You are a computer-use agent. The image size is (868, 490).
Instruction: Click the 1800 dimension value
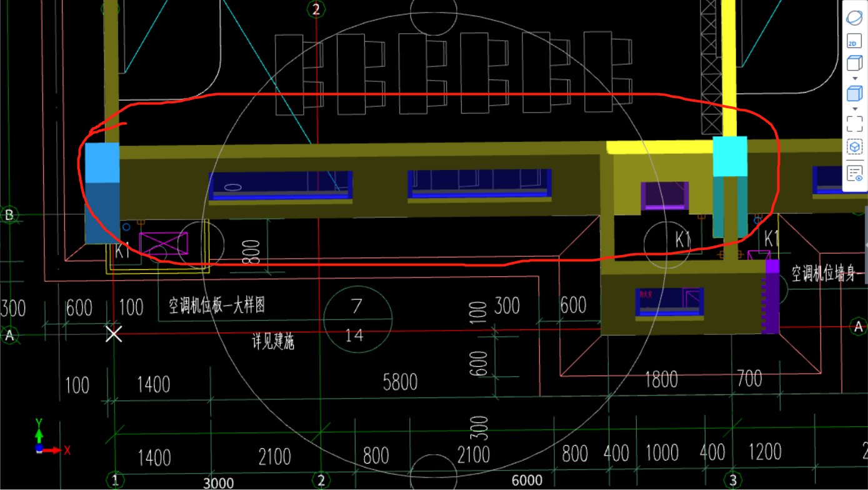[661, 379]
